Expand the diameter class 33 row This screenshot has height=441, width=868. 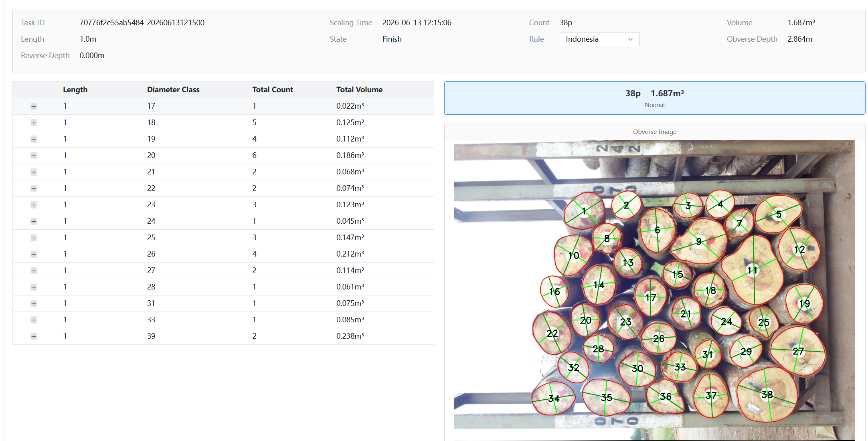click(x=34, y=320)
